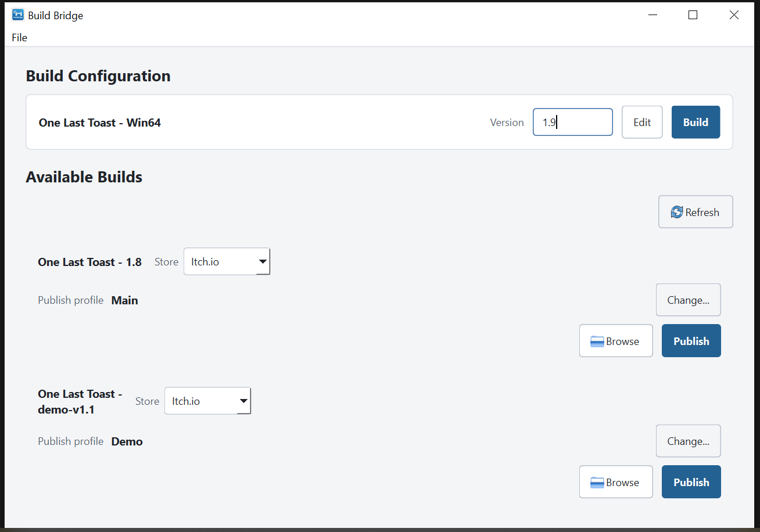Start the Build for One Last Toast Win64
Image resolution: width=760 pixels, height=532 pixels.
(696, 122)
